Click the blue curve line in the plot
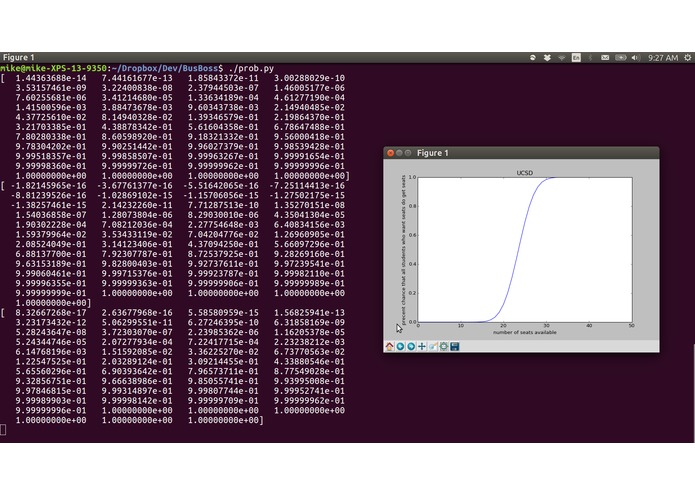Screen dimensions: 695x494 [x=519, y=250]
